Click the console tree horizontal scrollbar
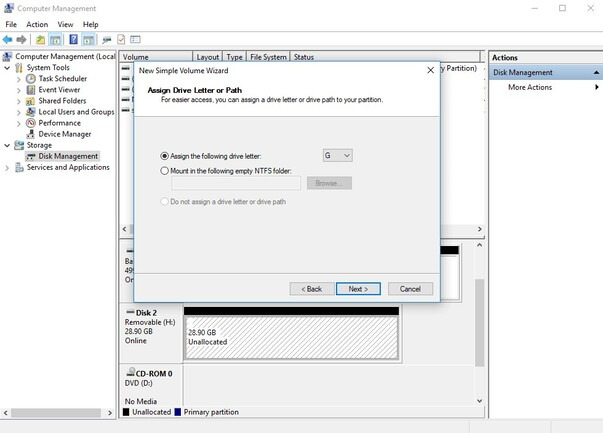Image resolution: width=603 pixels, height=433 pixels. pos(58,413)
